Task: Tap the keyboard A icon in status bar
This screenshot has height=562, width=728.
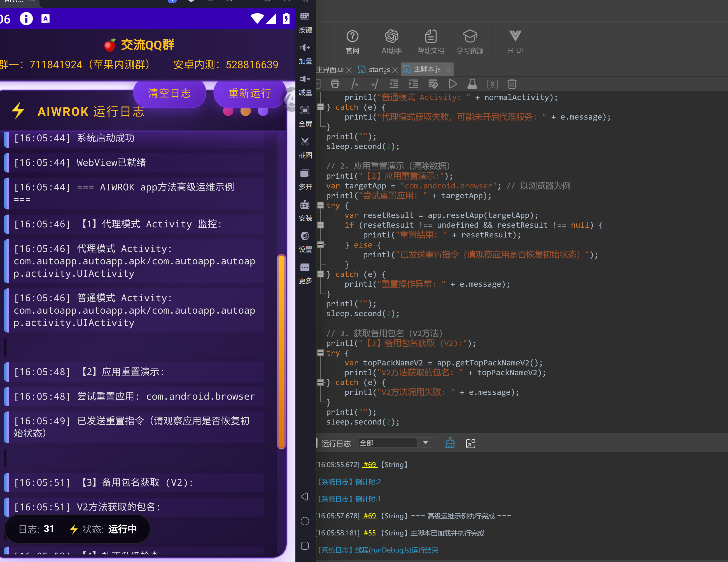Action: click(x=45, y=19)
